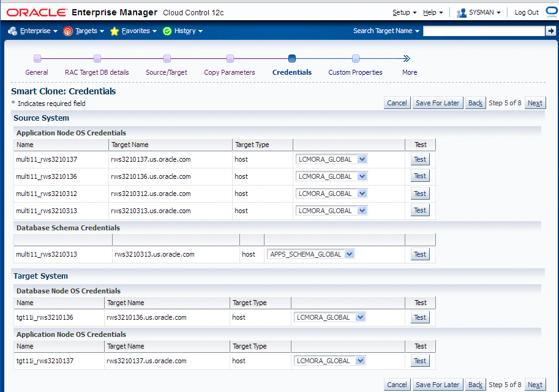
Task: Click the top Save For Later button
Action: (438, 103)
